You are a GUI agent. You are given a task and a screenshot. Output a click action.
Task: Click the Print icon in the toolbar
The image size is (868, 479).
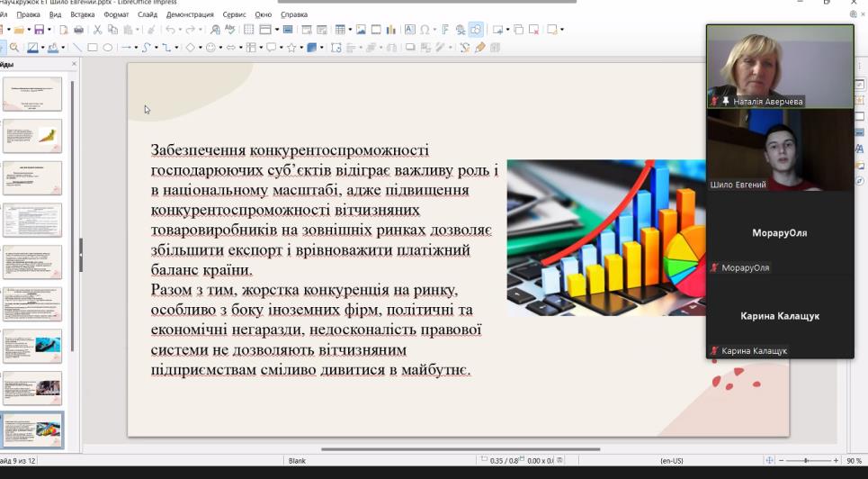[x=78, y=30]
